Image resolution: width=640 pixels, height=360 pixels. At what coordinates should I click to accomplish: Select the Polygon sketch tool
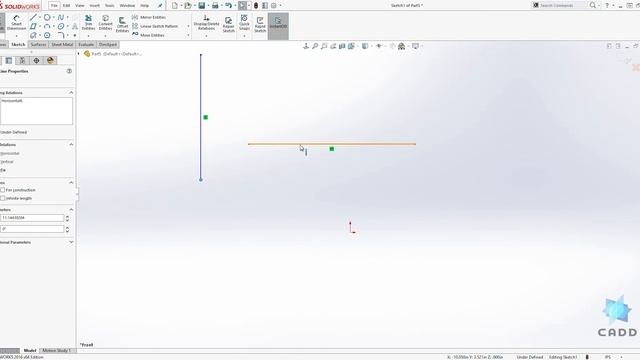(x=47, y=36)
